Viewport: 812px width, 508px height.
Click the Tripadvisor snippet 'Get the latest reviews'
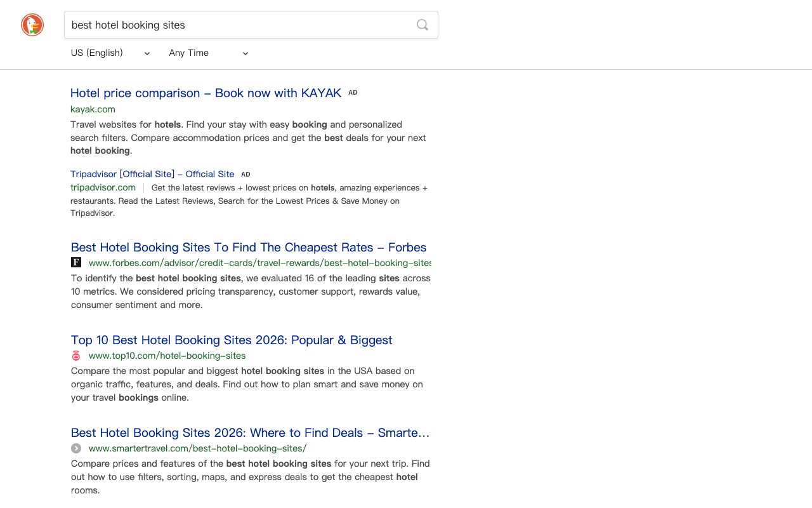click(x=249, y=201)
